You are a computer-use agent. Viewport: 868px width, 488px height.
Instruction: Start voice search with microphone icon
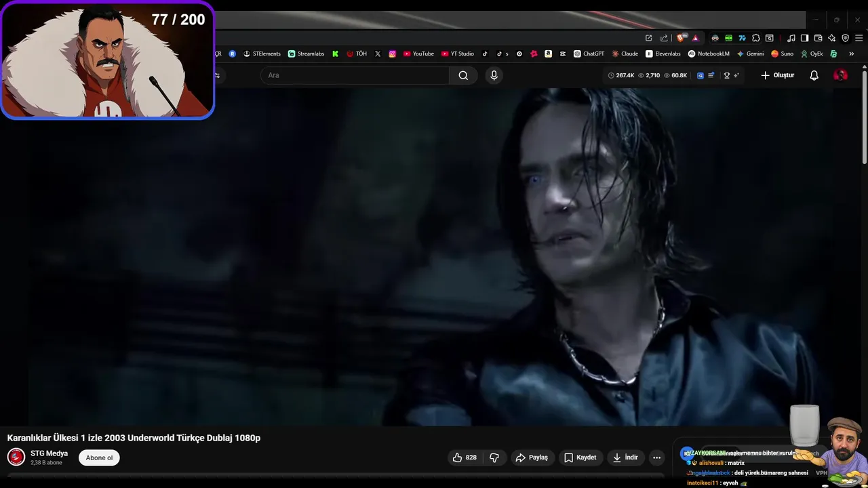coord(494,75)
